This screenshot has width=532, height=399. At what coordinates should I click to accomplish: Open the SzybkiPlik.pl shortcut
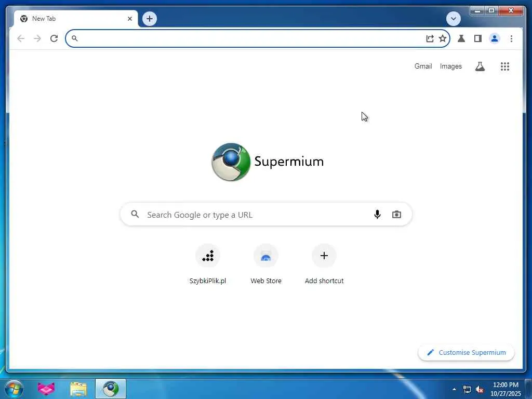(x=208, y=264)
